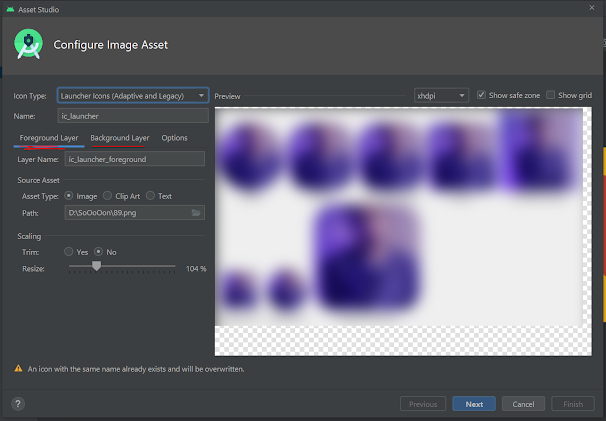606x421 pixels.
Task: Open the xhdpi density dropdown
Action: pyautogui.click(x=441, y=95)
